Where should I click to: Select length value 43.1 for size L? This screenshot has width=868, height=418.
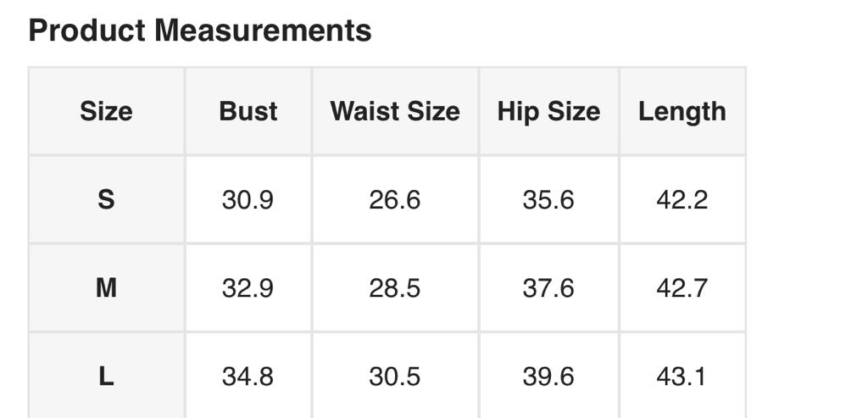pos(682,376)
